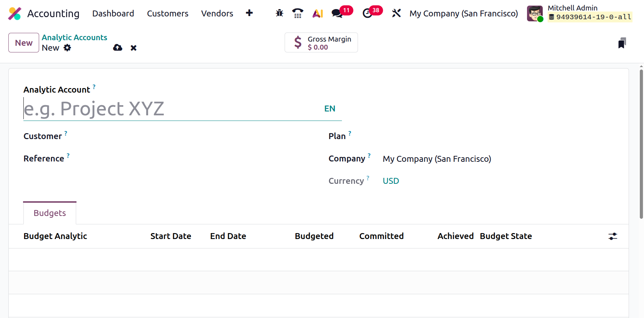The width and height of the screenshot is (644, 318).
Task: Open activities clock icon
Action: click(x=367, y=13)
